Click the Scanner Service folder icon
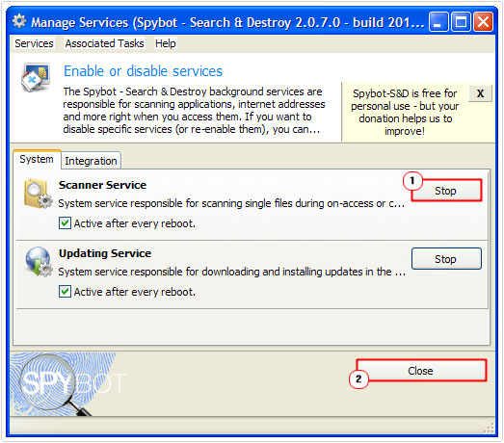 38,194
